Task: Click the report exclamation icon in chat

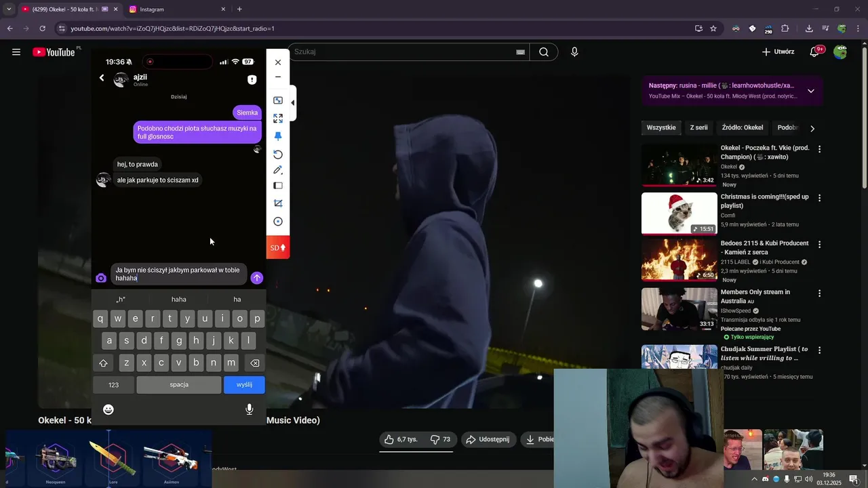Action: click(252, 80)
